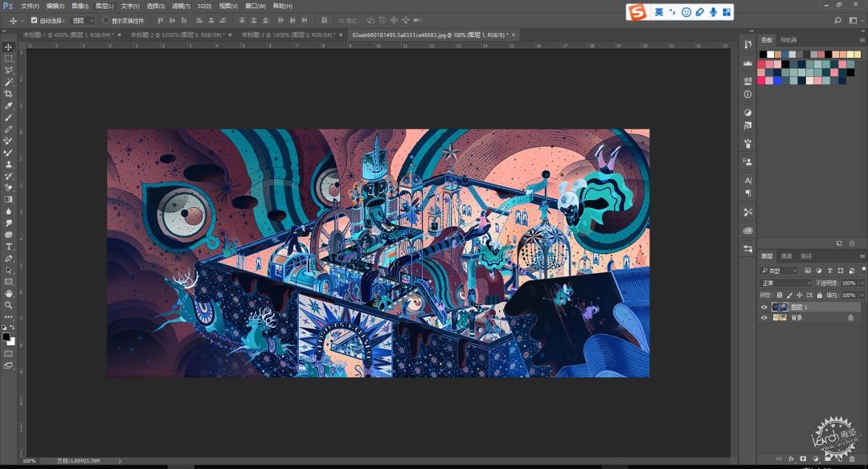The width and height of the screenshot is (868, 469).
Task: Select the 图层 1 layer thumbnail
Action: pyautogui.click(x=780, y=307)
